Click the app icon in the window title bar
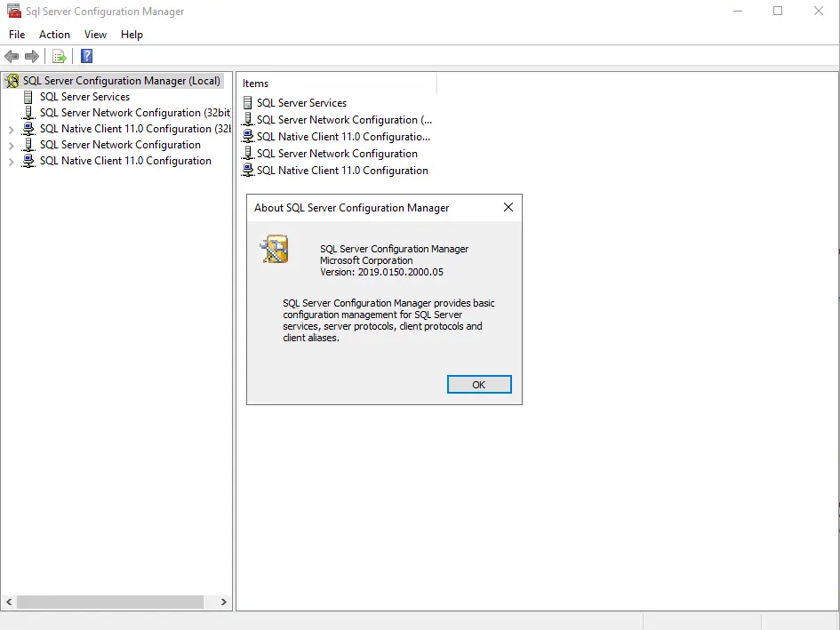 (14, 11)
